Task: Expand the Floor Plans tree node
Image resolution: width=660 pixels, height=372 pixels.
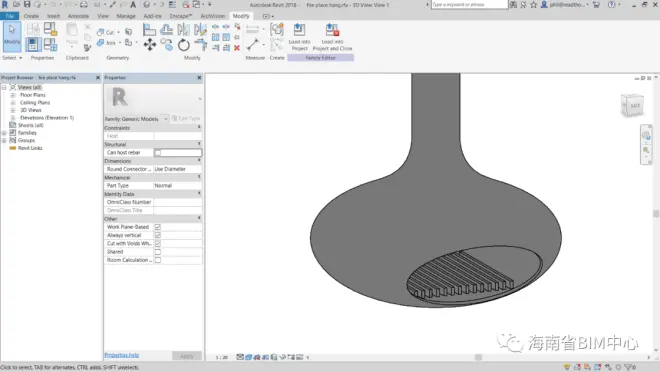Action: [13, 95]
